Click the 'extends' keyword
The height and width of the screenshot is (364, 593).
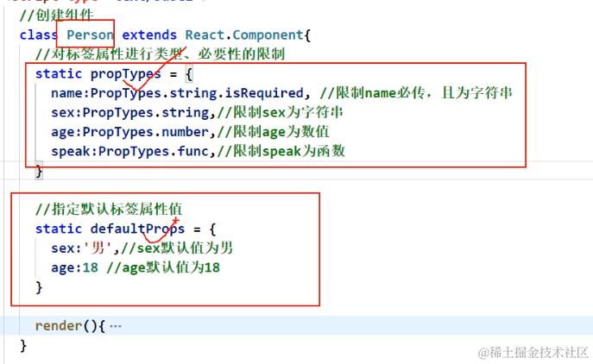coord(149,35)
